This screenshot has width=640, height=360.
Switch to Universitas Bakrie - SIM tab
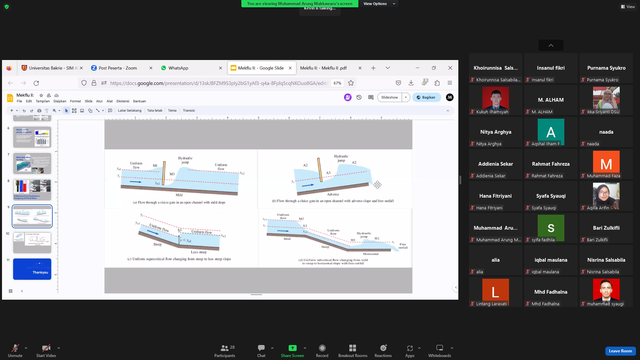[52, 68]
